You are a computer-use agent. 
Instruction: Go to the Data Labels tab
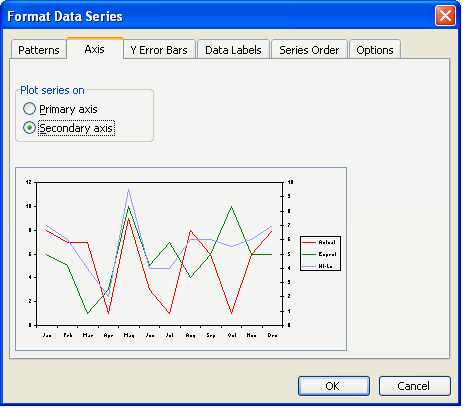tap(233, 50)
